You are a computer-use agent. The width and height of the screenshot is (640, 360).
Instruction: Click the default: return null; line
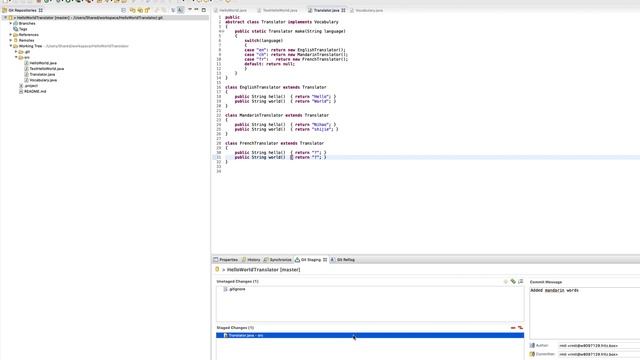[269, 64]
